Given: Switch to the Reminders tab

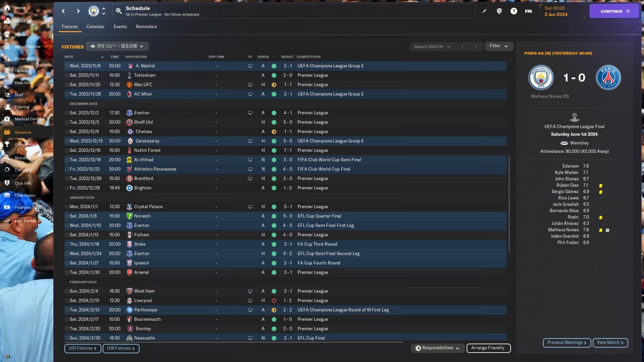Looking at the screenshot, I should [x=146, y=27].
